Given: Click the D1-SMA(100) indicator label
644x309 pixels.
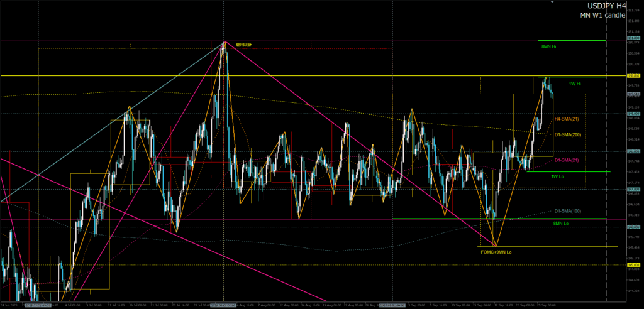Looking at the screenshot, I should click(567, 211).
